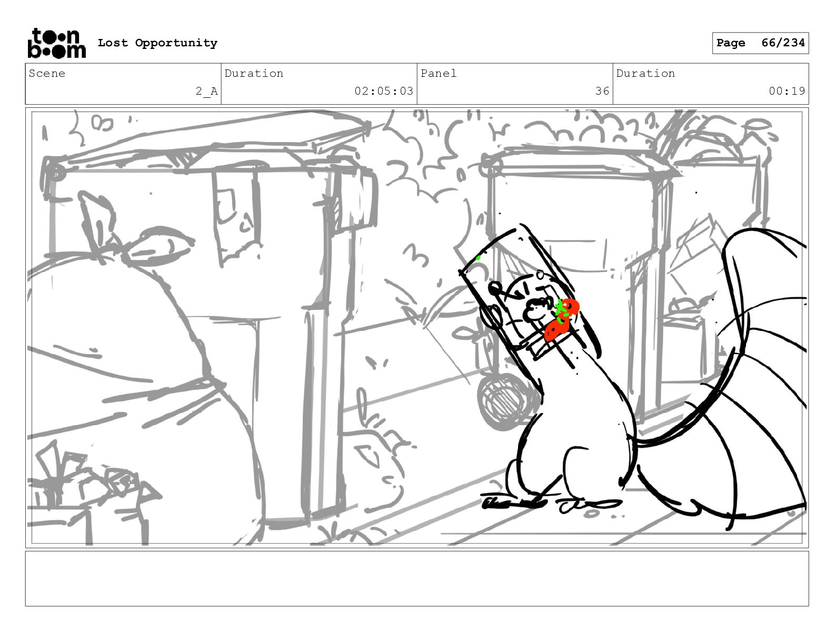834x644 pixels.
Task: Select the 'Scene' header label
Action: (x=47, y=73)
